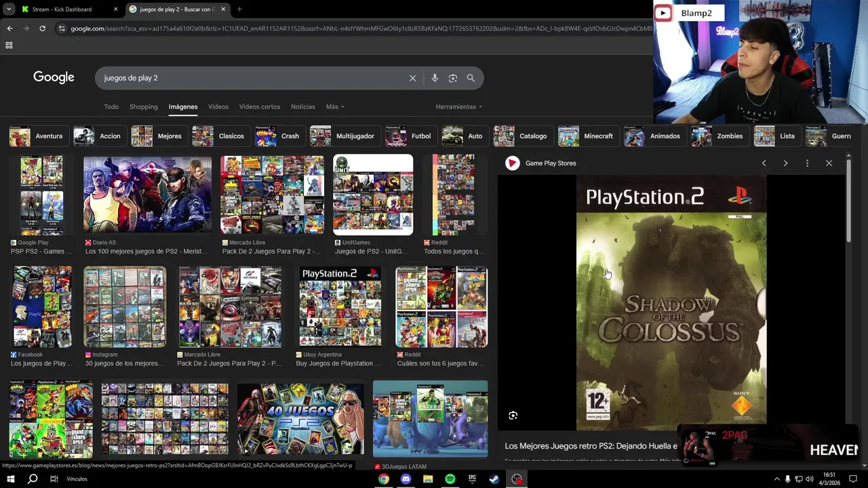Open the three-dot menu in preview panel
The width and height of the screenshot is (868, 488).
[x=807, y=163]
